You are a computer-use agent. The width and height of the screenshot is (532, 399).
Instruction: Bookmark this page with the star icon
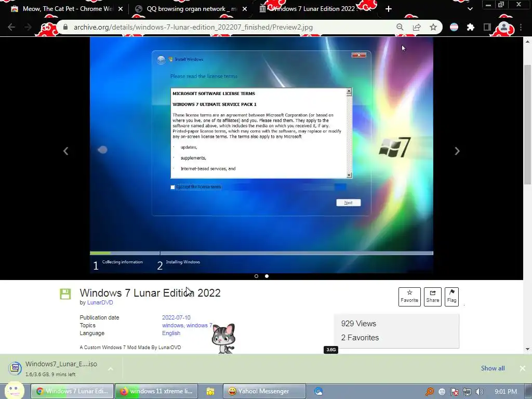click(433, 27)
